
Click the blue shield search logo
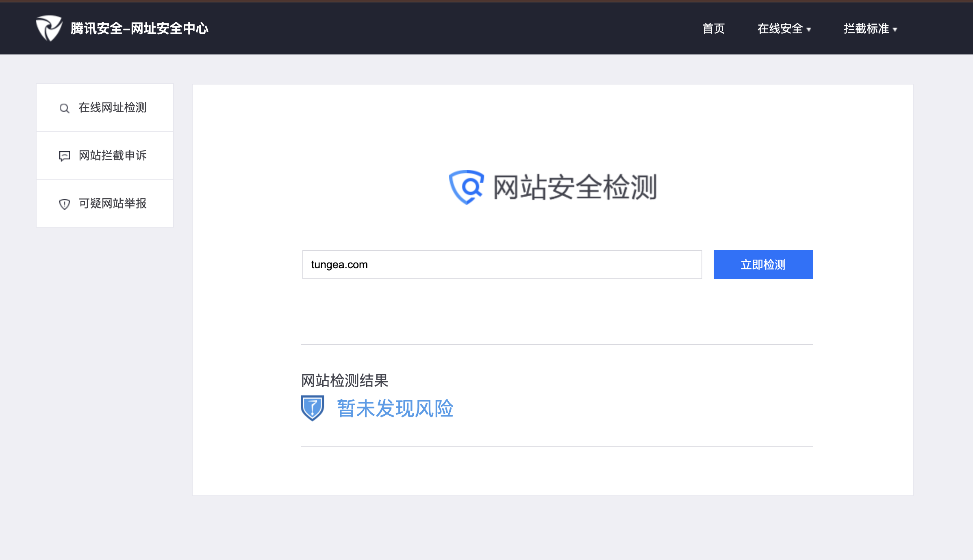point(467,187)
